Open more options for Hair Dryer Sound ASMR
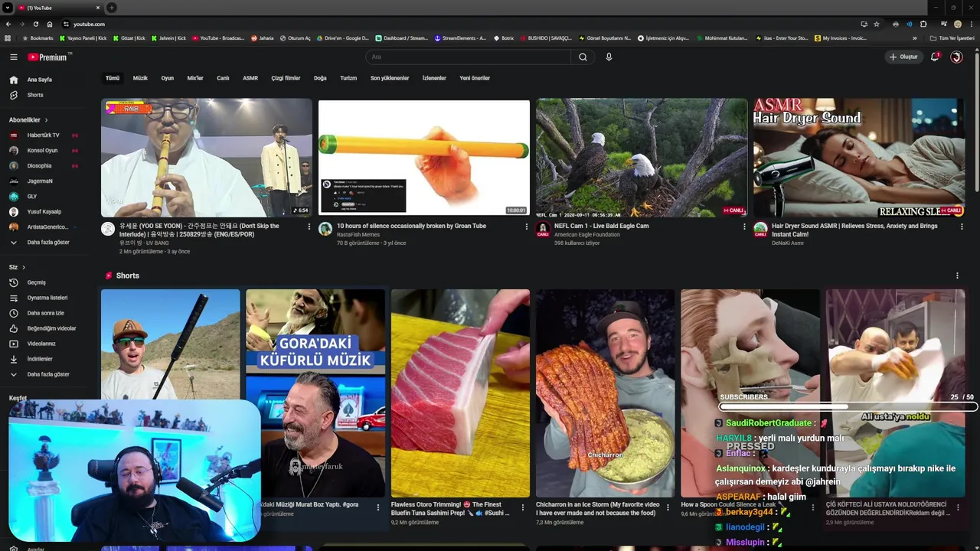The width and height of the screenshot is (980, 551). point(962,227)
